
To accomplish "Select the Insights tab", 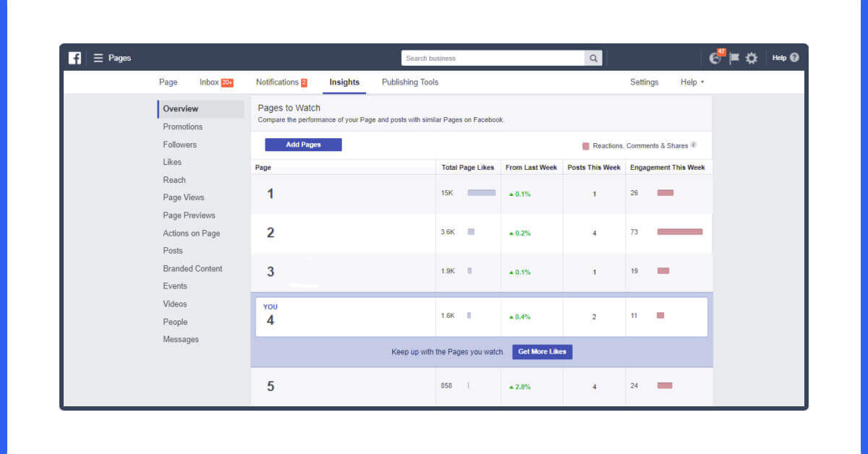I will [x=344, y=82].
